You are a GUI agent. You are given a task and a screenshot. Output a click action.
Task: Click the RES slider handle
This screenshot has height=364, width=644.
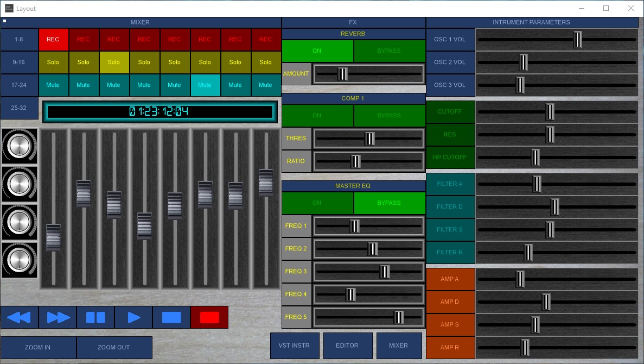[x=550, y=135]
